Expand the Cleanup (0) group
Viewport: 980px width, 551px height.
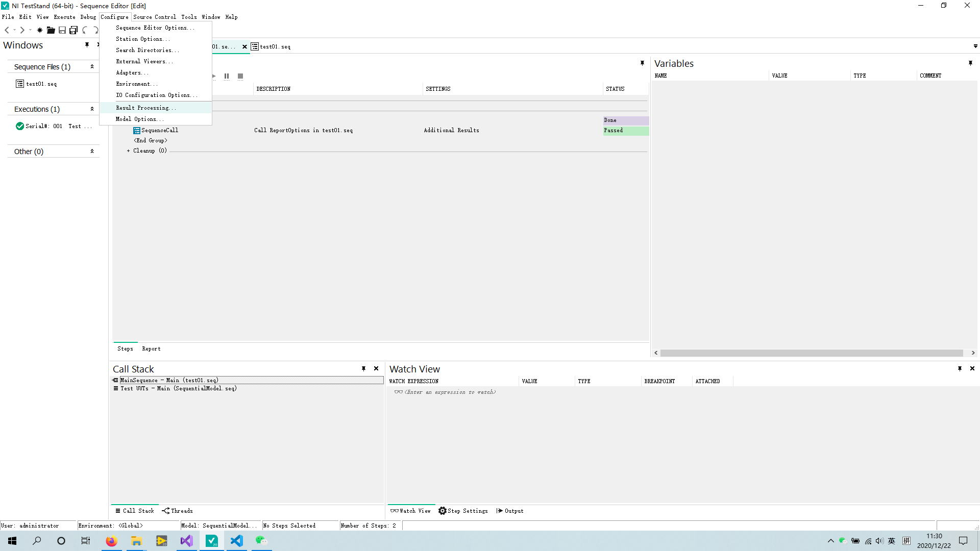(129, 151)
